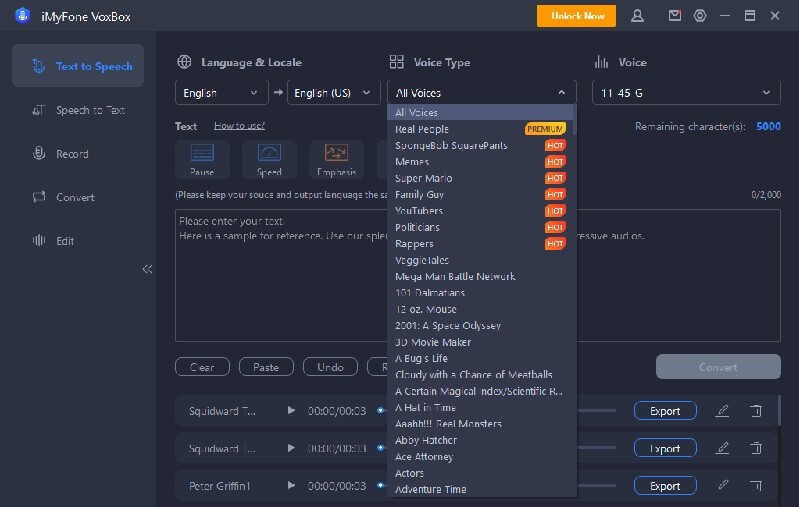799x507 pixels.
Task: Select Family Guy voice type
Action: click(480, 195)
